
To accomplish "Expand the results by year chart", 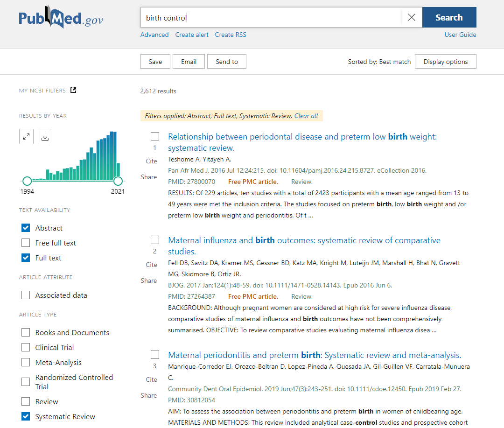I will pos(27,136).
